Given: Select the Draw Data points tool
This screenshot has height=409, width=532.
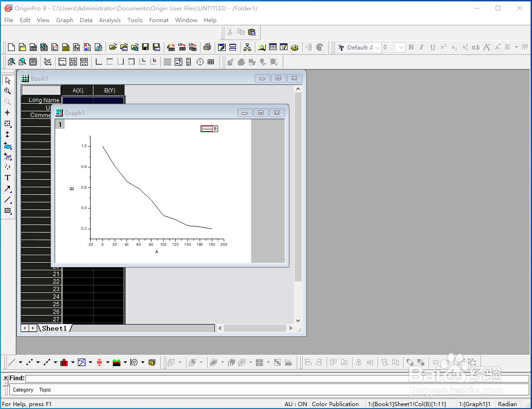Looking at the screenshot, I should pyautogui.click(x=8, y=167).
